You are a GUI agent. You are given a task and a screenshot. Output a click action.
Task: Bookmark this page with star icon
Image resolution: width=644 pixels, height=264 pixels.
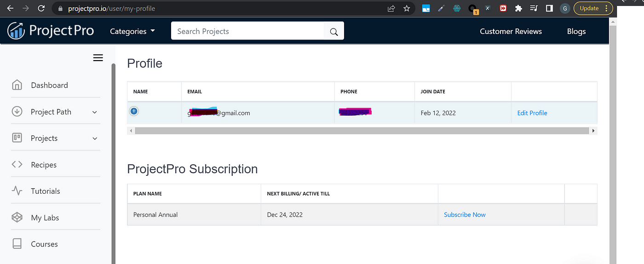407,8
